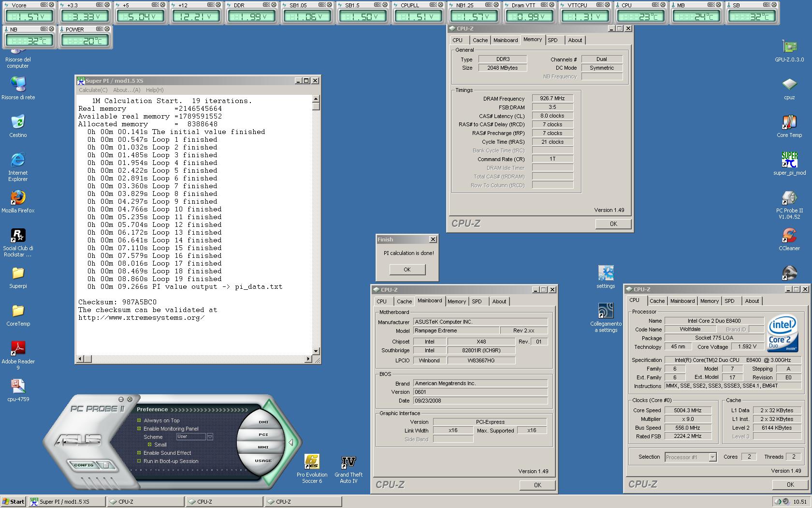812x508 pixels.
Task: Open the Vcore sensor panel's settings icon
Action: tap(44, 5)
